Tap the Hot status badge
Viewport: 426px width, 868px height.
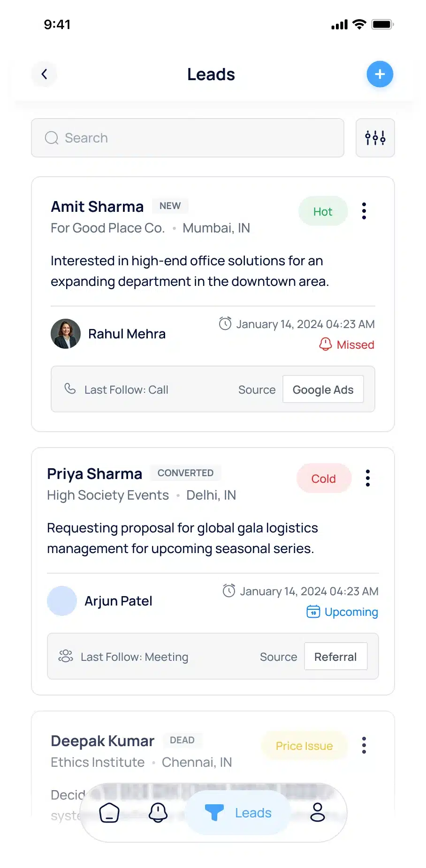coord(323,211)
